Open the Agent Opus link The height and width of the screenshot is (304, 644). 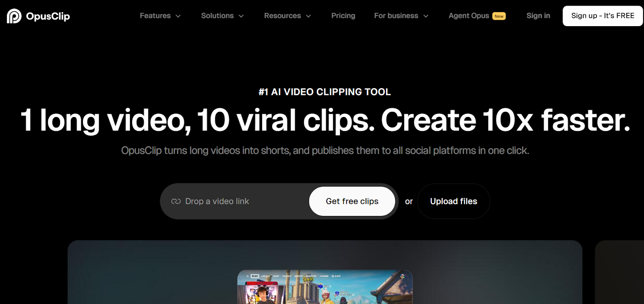point(469,16)
